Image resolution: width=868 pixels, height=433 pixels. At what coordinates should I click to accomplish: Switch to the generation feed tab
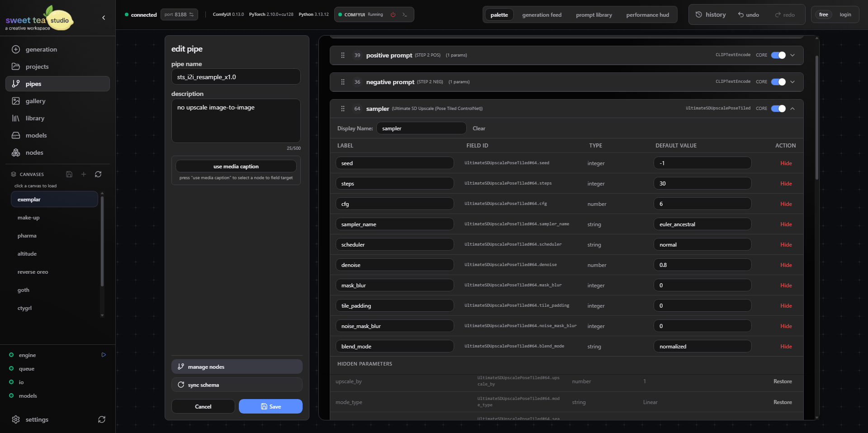click(541, 15)
